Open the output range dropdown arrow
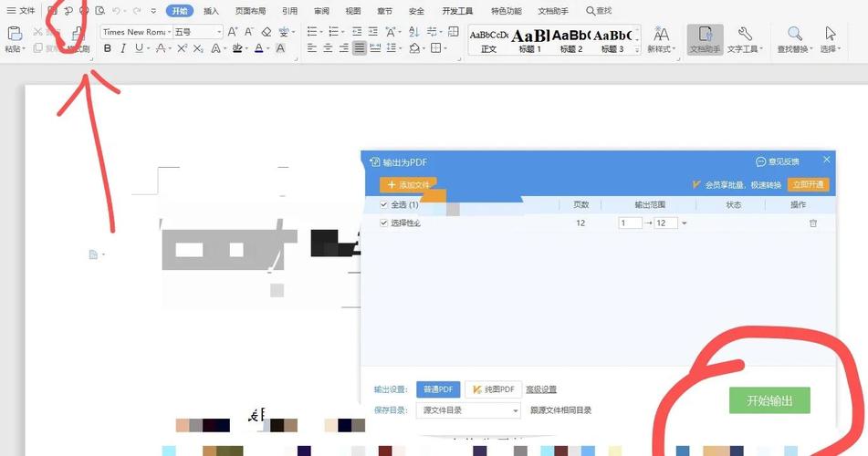 [685, 223]
